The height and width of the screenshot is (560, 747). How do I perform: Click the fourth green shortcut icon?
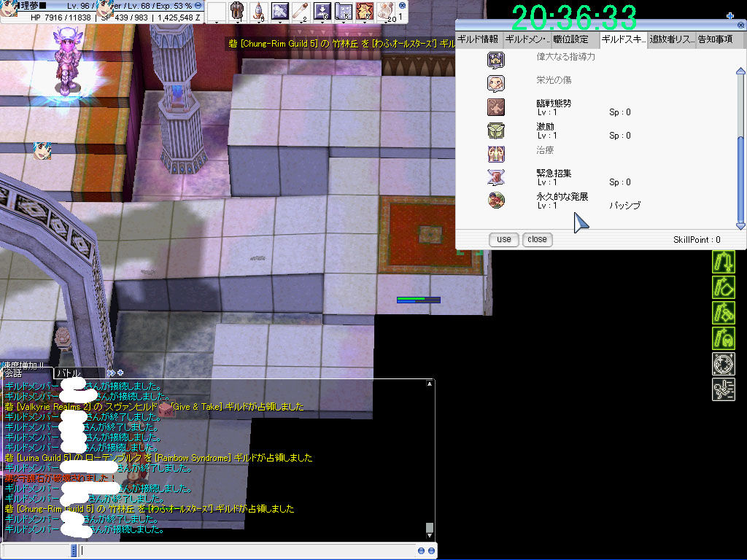tap(723, 338)
